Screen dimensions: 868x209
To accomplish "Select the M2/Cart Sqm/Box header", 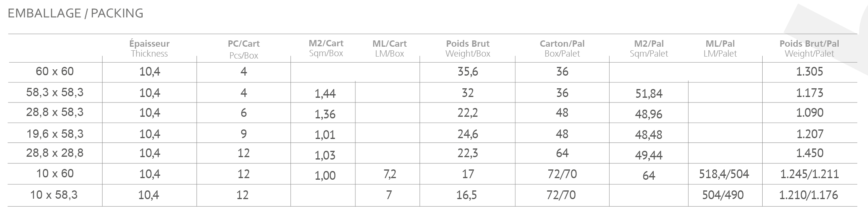I will point(326,48).
